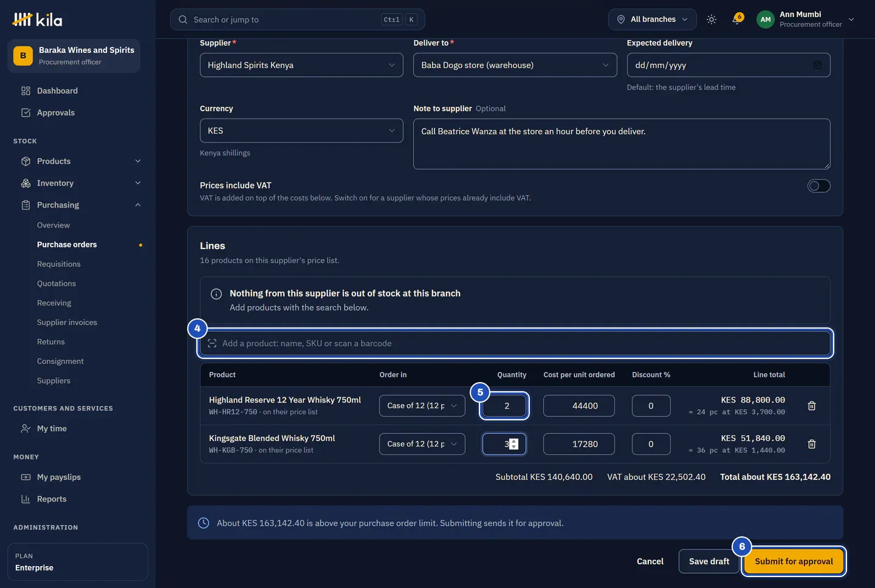Navigate to Supplier invoices
875x588 pixels.
click(67, 323)
